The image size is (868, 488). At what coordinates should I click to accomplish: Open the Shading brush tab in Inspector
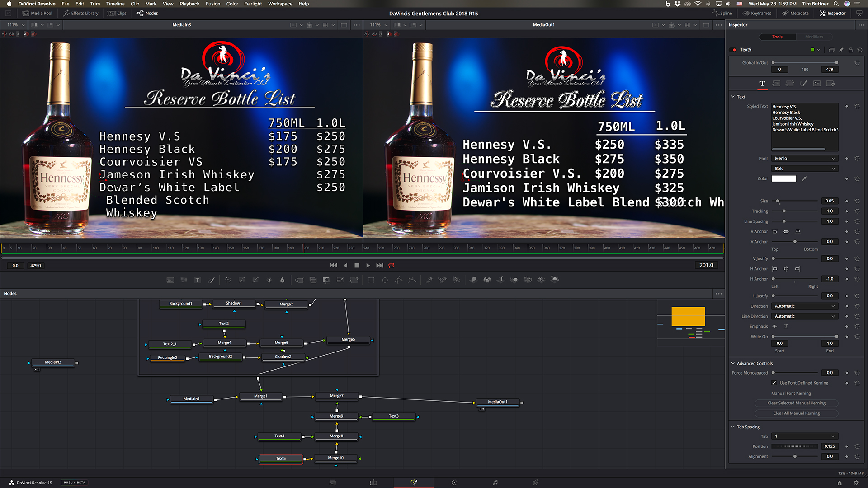803,84
